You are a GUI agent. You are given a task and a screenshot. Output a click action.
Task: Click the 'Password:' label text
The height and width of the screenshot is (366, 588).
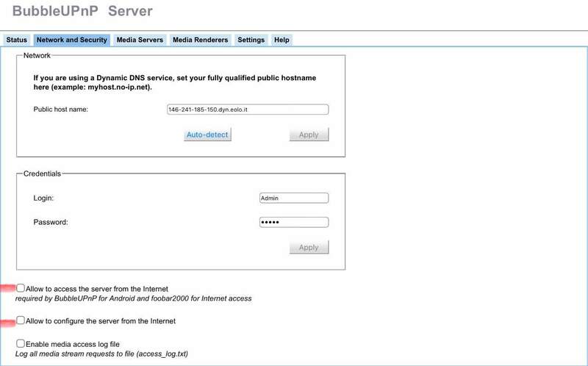51,223
